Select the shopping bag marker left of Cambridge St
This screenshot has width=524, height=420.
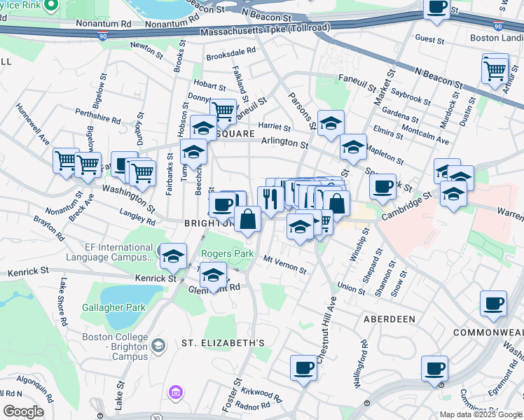pos(336,204)
